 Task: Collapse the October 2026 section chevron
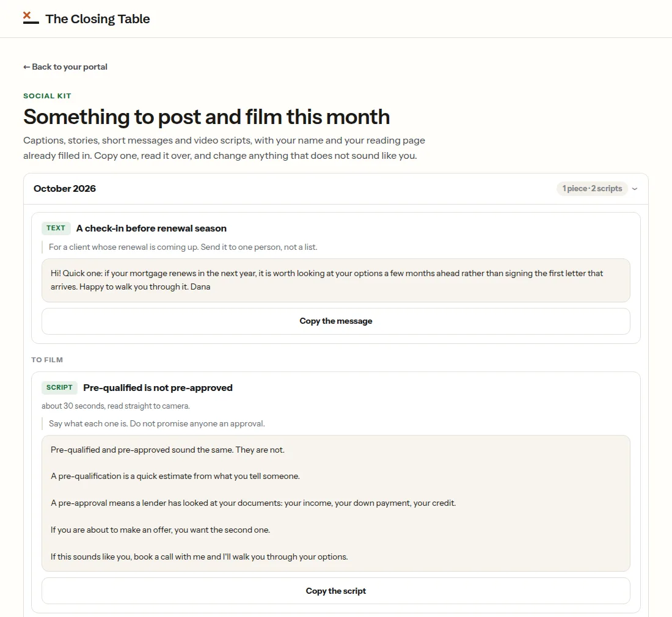pos(635,189)
